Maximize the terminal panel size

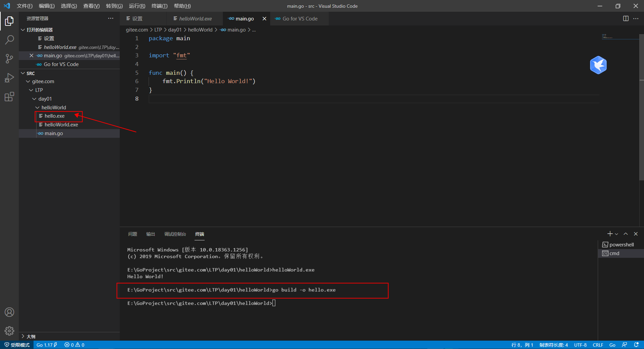coord(626,234)
